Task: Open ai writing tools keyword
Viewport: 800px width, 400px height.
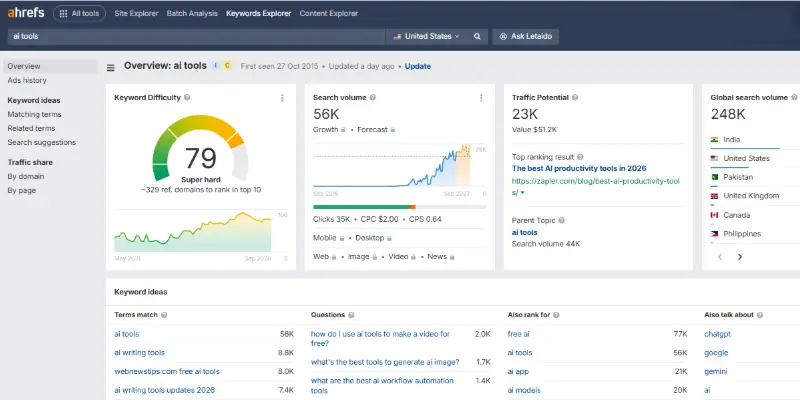Action: pos(139,353)
